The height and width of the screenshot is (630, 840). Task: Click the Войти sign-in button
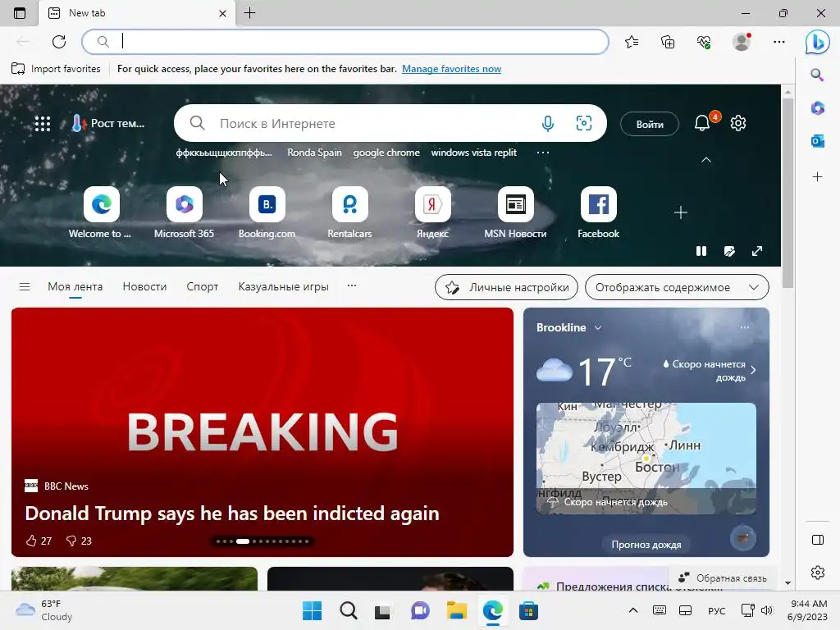[x=650, y=125]
